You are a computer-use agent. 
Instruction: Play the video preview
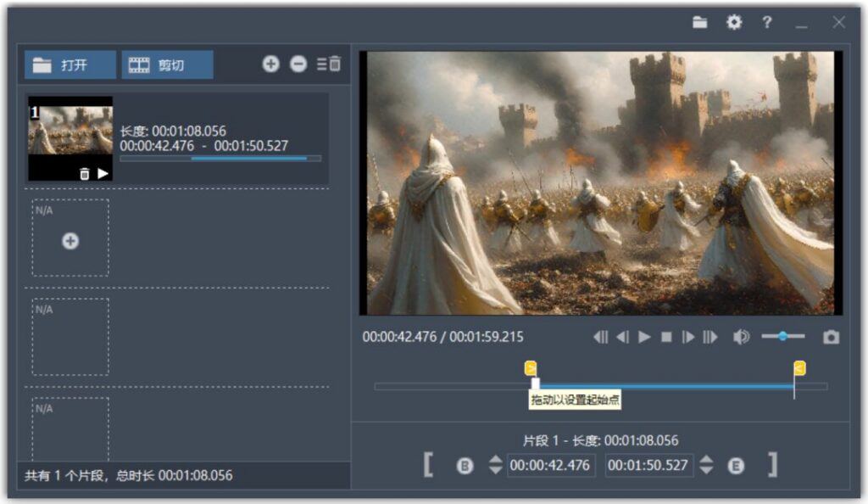644,337
